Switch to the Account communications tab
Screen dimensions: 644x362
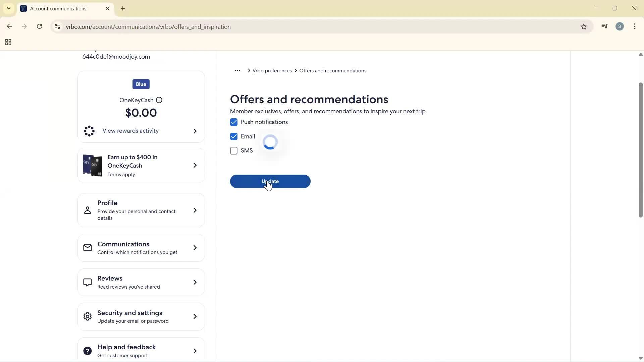coord(59,8)
